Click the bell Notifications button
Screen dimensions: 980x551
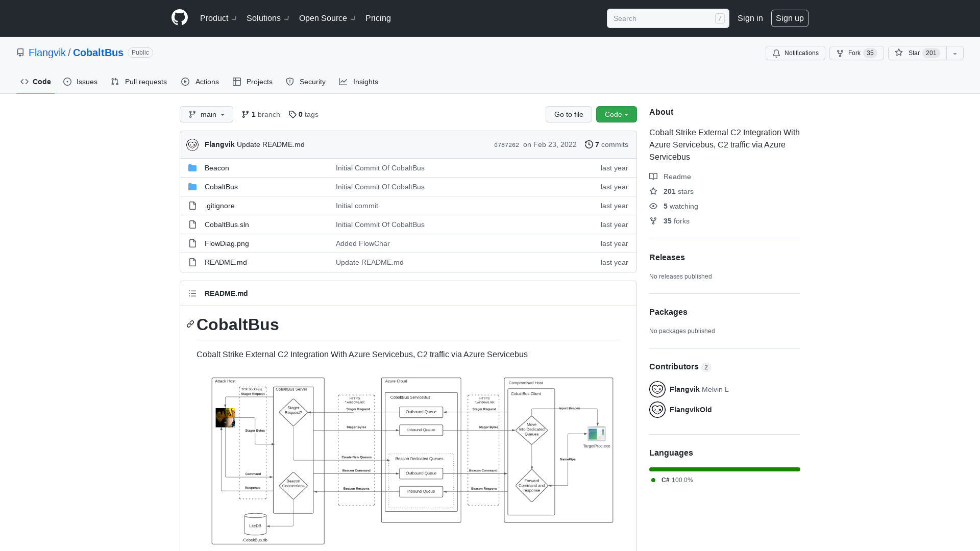(795, 53)
